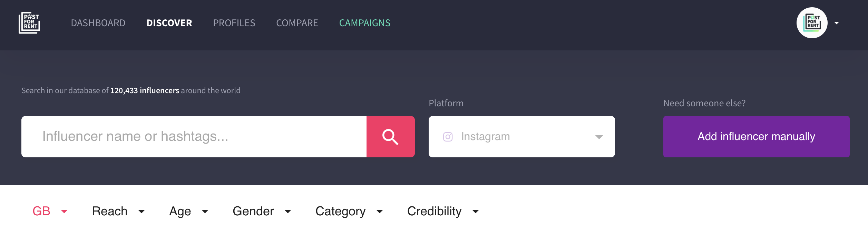This screenshot has width=868, height=235.
Task: Select the Discover navigation item
Action: pyautogui.click(x=169, y=23)
